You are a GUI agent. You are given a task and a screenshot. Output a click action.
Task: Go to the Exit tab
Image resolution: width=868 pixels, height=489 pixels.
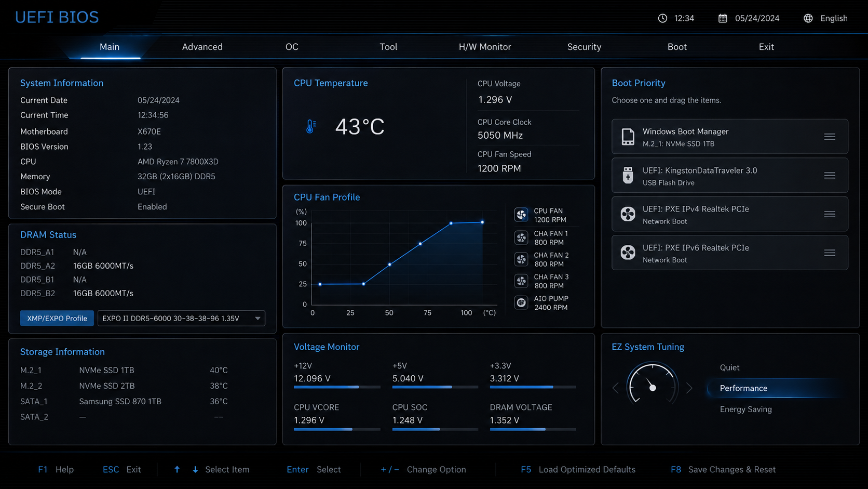[x=766, y=47]
